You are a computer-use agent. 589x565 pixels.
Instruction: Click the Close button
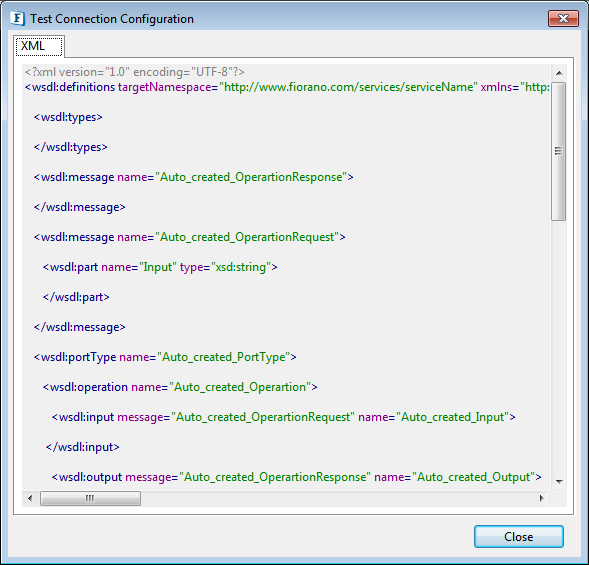coord(518,536)
